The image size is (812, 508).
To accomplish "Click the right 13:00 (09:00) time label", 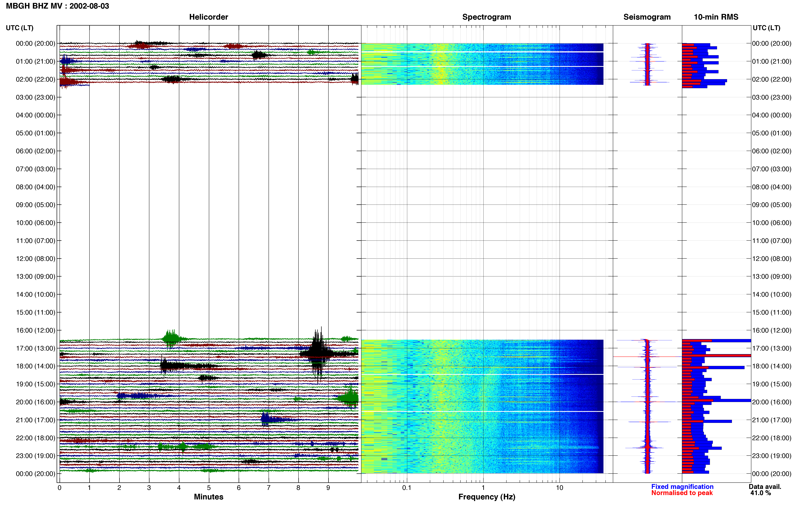I will coord(772,277).
